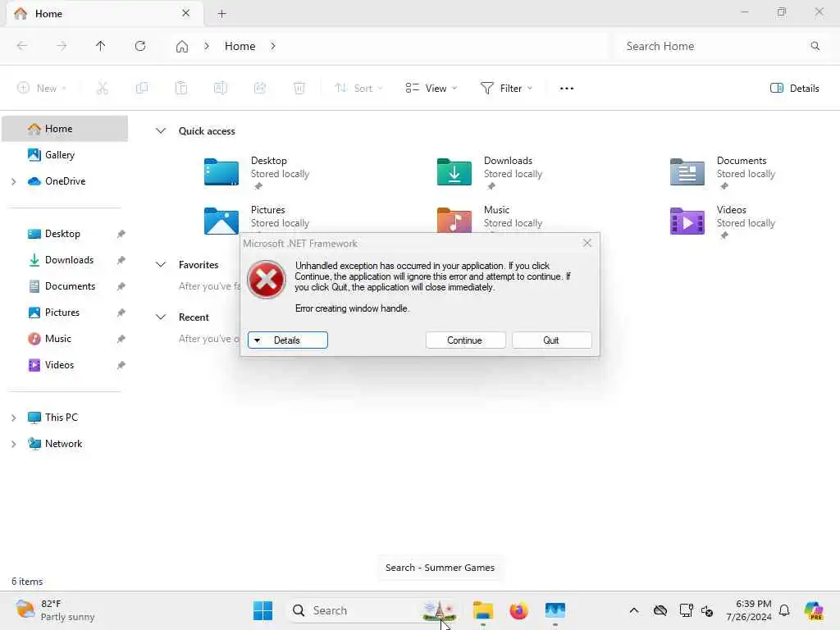Open Copilot preview icon in taskbar
840x630 pixels.
click(x=814, y=610)
